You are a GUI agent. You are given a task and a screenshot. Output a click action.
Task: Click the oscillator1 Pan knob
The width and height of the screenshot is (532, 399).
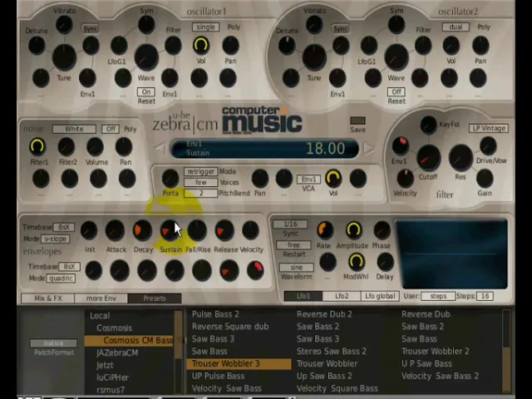(230, 46)
